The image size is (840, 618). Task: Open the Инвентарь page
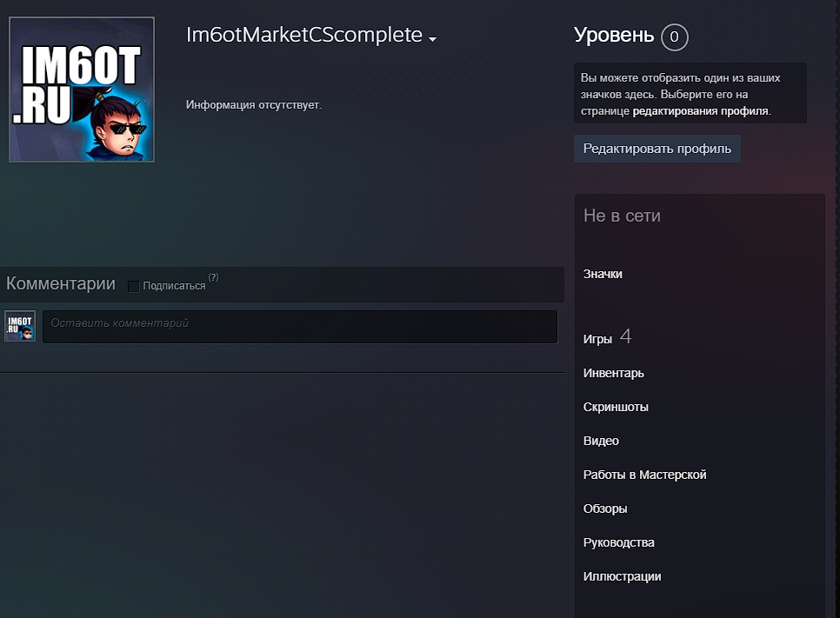613,373
